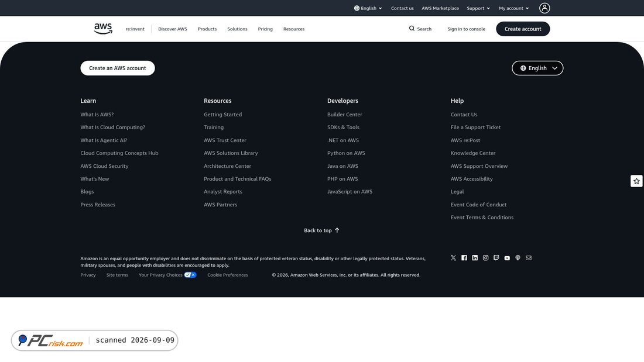Expand the Support dropdown
The height and width of the screenshot is (362, 644).
click(x=478, y=8)
